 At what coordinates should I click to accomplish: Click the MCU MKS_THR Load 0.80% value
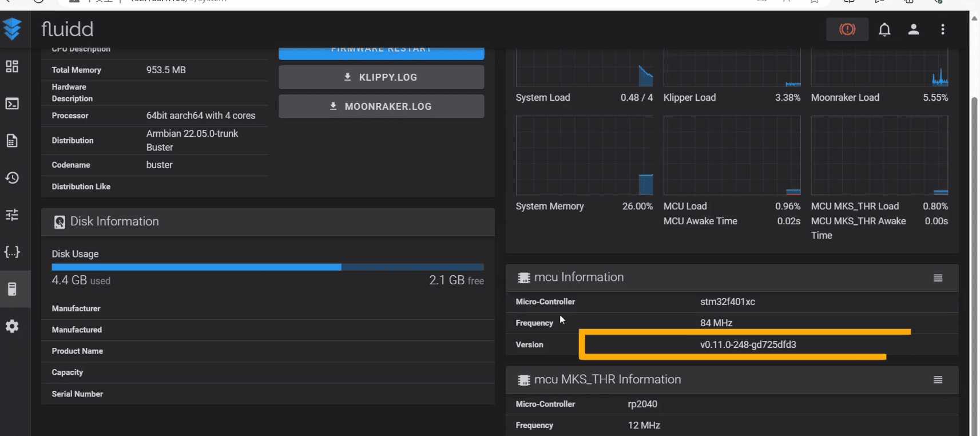[x=935, y=206]
